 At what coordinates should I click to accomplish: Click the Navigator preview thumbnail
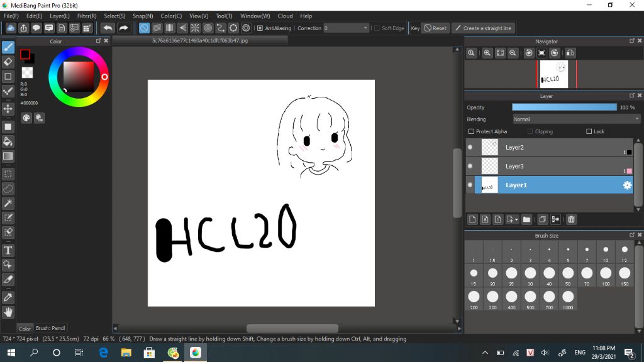tap(553, 74)
